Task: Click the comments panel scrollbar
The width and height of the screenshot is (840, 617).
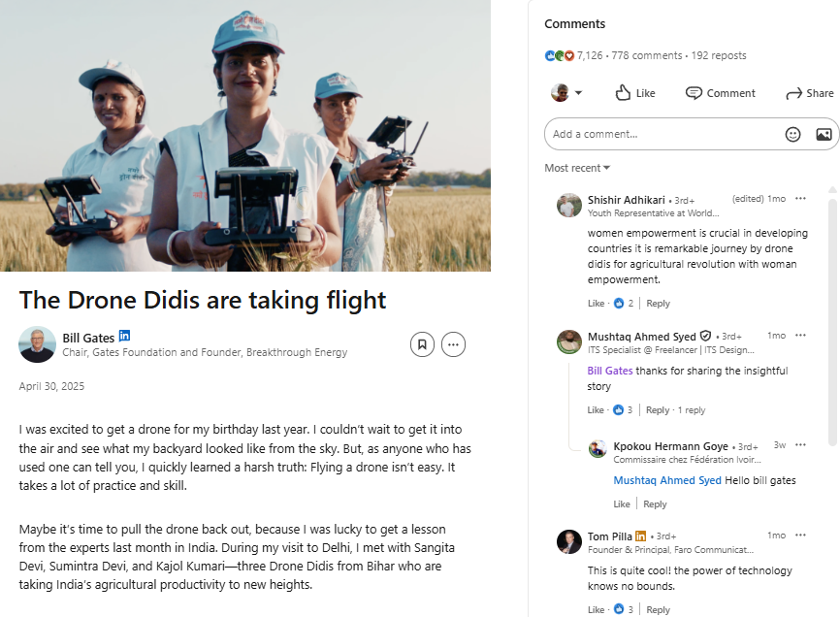Action: coord(832,310)
